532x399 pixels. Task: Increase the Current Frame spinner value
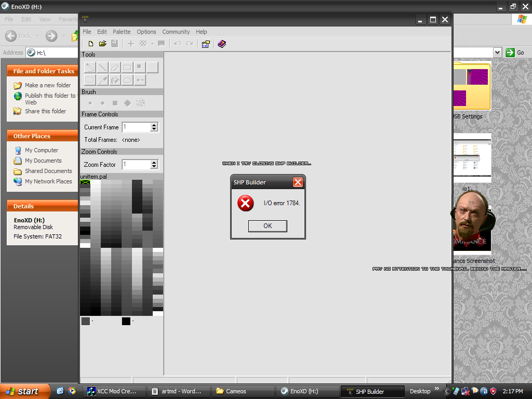[154, 125]
